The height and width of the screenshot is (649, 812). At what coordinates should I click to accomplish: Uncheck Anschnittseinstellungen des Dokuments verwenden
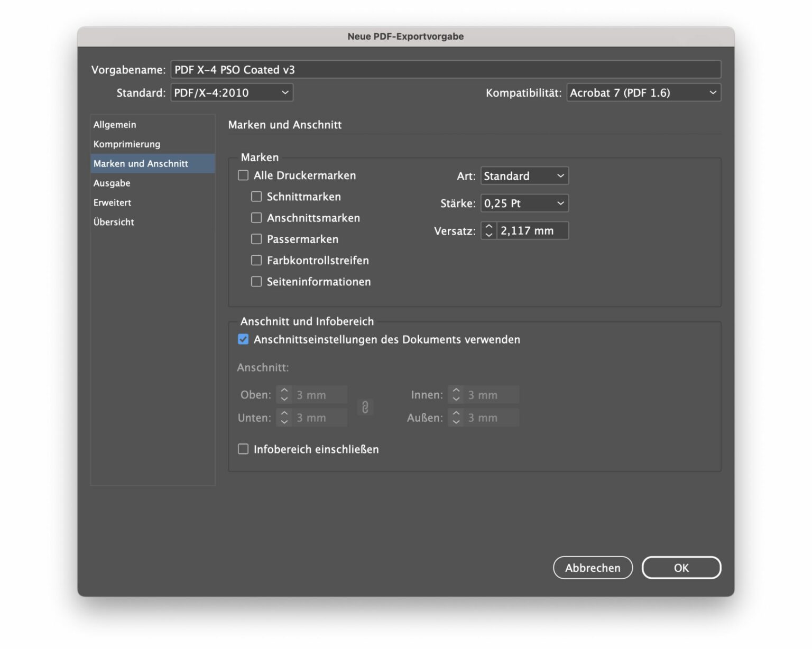[243, 339]
